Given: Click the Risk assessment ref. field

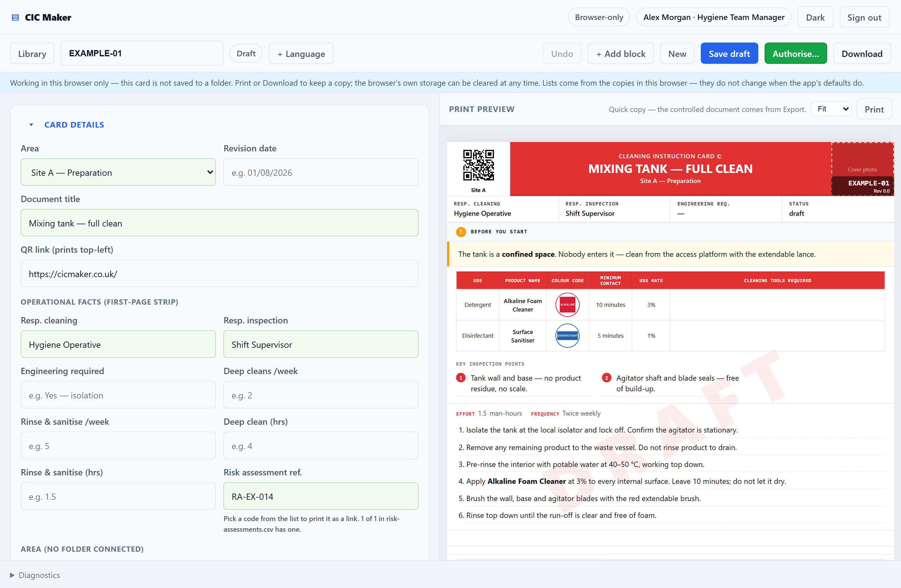Looking at the screenshot, I should coord(321,497).
